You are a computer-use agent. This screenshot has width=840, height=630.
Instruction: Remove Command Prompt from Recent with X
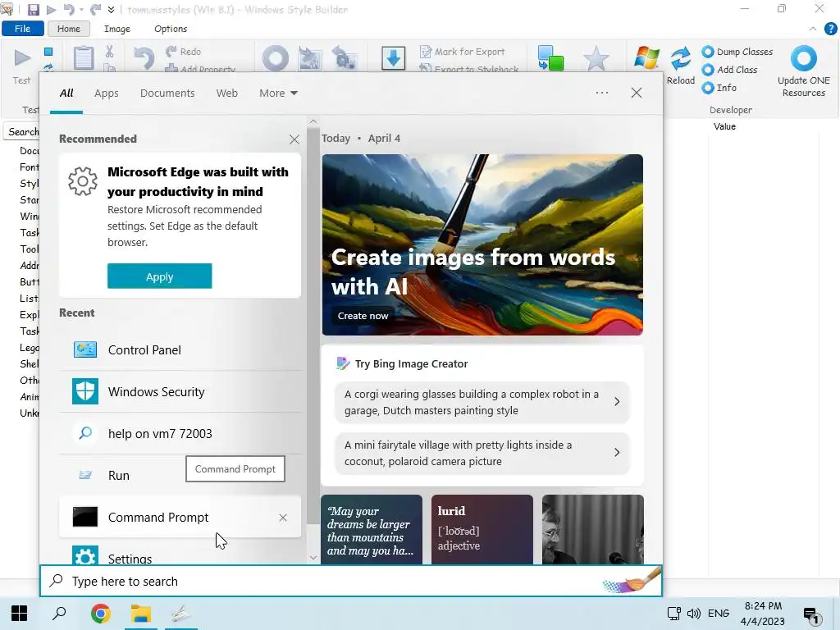(x=283, y=518)
